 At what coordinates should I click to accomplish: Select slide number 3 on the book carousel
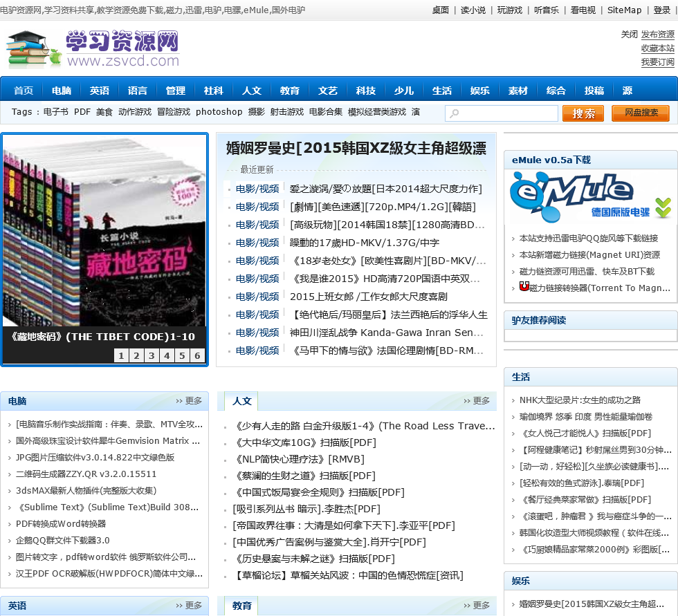point(152,356)
